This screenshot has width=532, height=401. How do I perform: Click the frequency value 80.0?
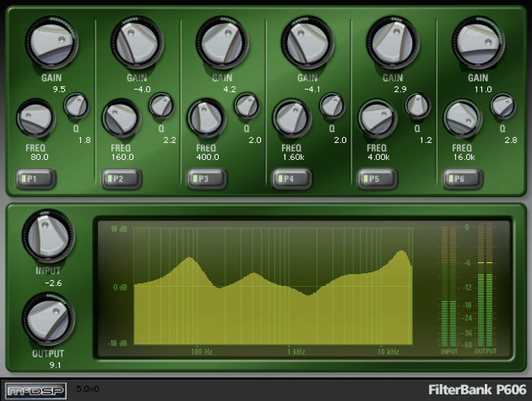click(40, 157)
